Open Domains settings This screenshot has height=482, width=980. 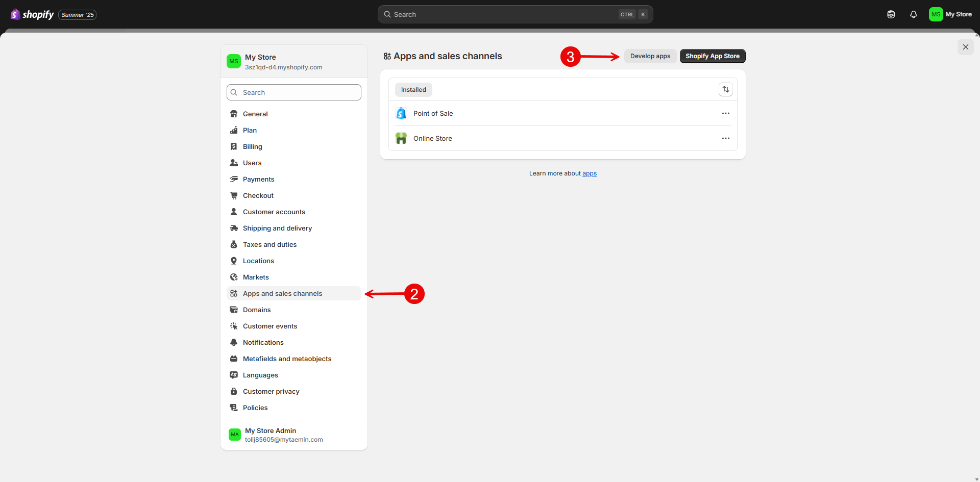(294, 310)
